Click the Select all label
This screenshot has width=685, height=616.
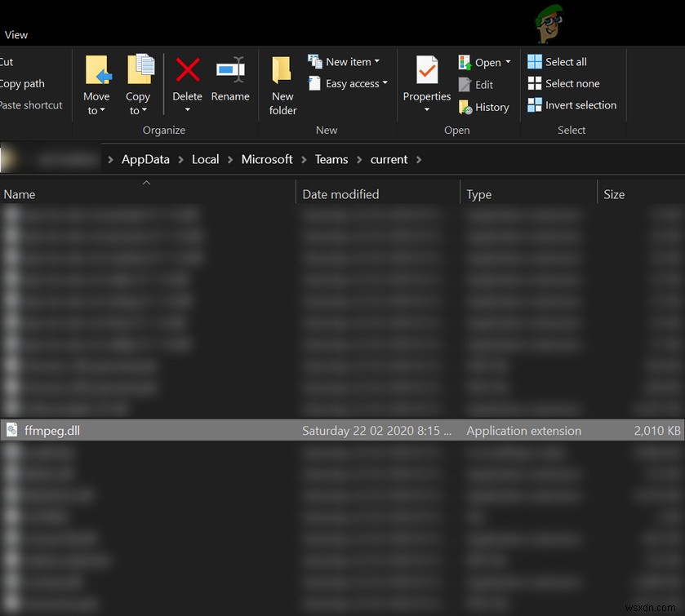566,61
